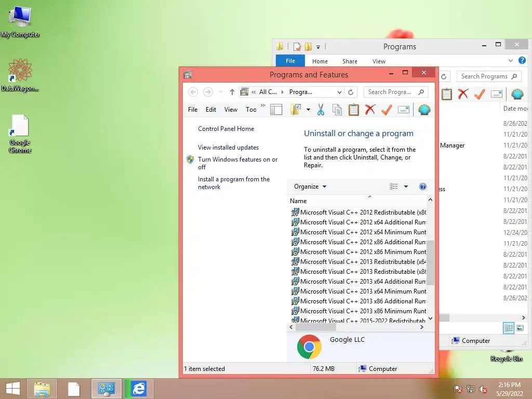Image resolution: width=532 pixels, height=399 pixels.
Task: Click the Paste clipboard icon in Programs and Features toolbar
Action: point(353,110)
